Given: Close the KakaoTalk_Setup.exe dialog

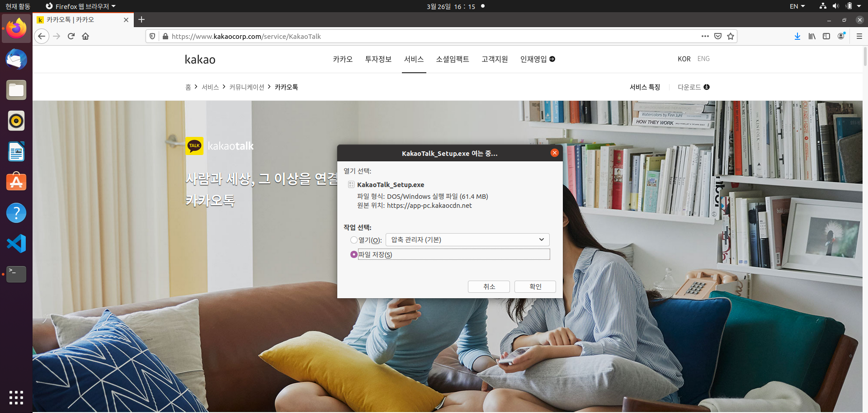Looking at the screenshot, I should tap(555, 153).
